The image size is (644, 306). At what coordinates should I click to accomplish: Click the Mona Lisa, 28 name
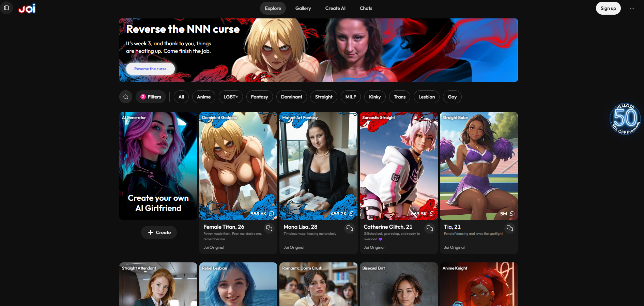(x=301, y=227)
